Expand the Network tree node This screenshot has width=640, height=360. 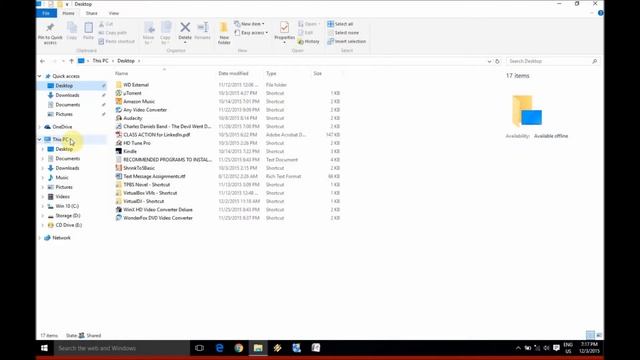tap(40, 238)
